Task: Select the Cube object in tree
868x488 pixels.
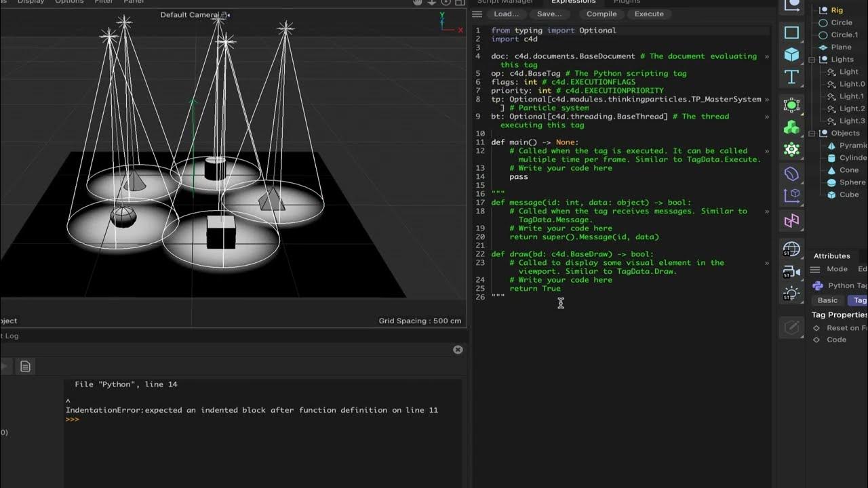Action: (849, 195)
